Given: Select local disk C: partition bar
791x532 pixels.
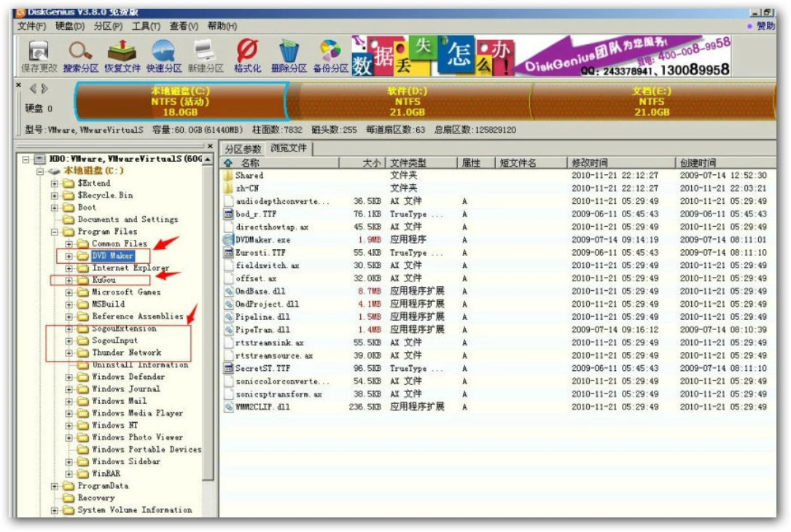Looking at the screenshot, I should tap(181, 101).
